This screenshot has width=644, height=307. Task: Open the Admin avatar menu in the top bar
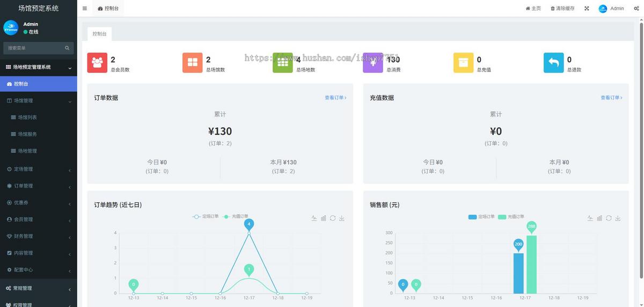point(611,9)
